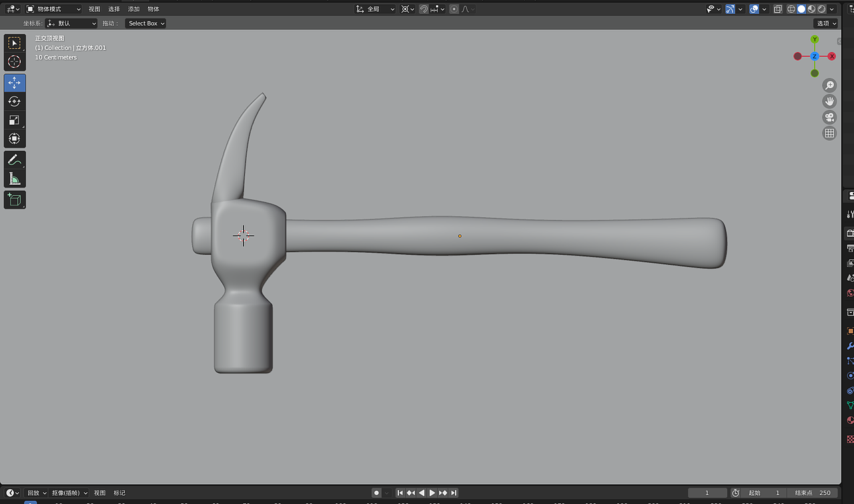
Task: Choose the Measure ruler tool
Action: [15, 179]
